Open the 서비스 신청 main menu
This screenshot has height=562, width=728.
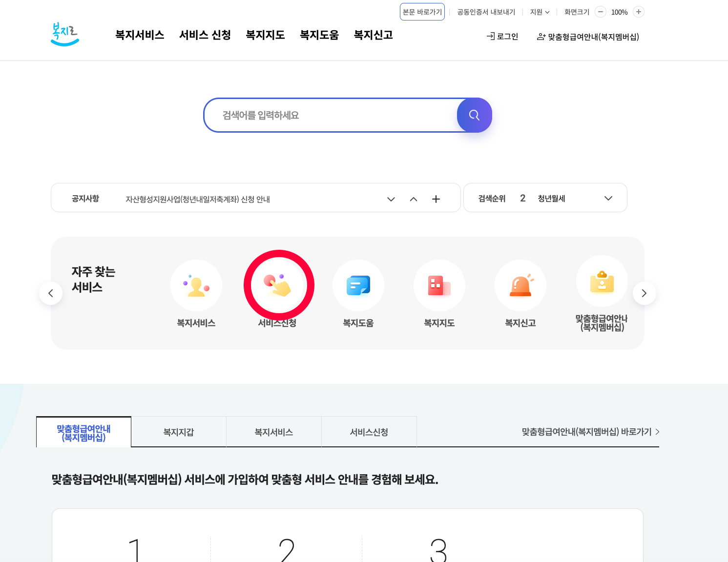205,35
